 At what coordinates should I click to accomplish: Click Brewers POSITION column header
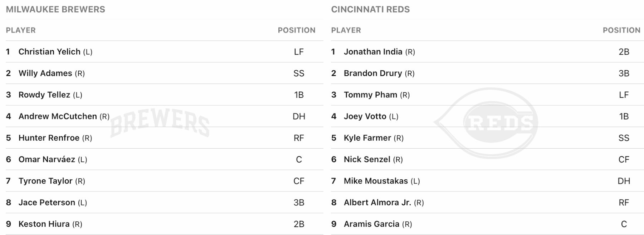click(297, 30)
